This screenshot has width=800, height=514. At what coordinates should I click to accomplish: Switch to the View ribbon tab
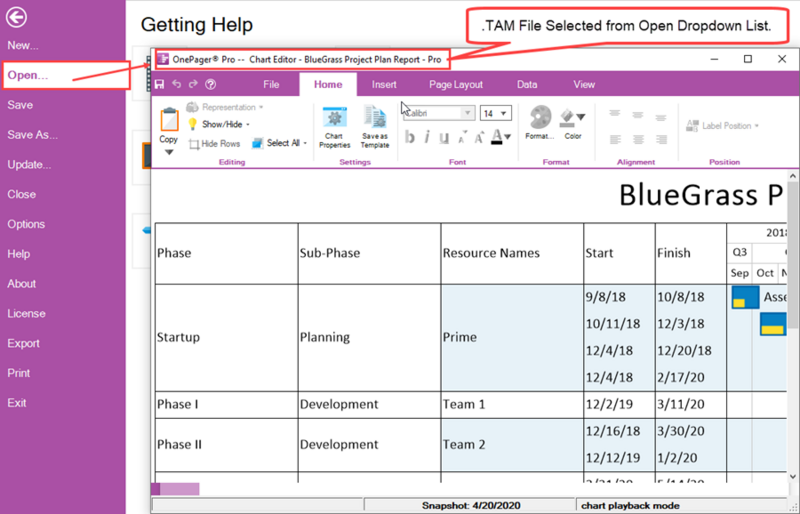click(584, 85)
